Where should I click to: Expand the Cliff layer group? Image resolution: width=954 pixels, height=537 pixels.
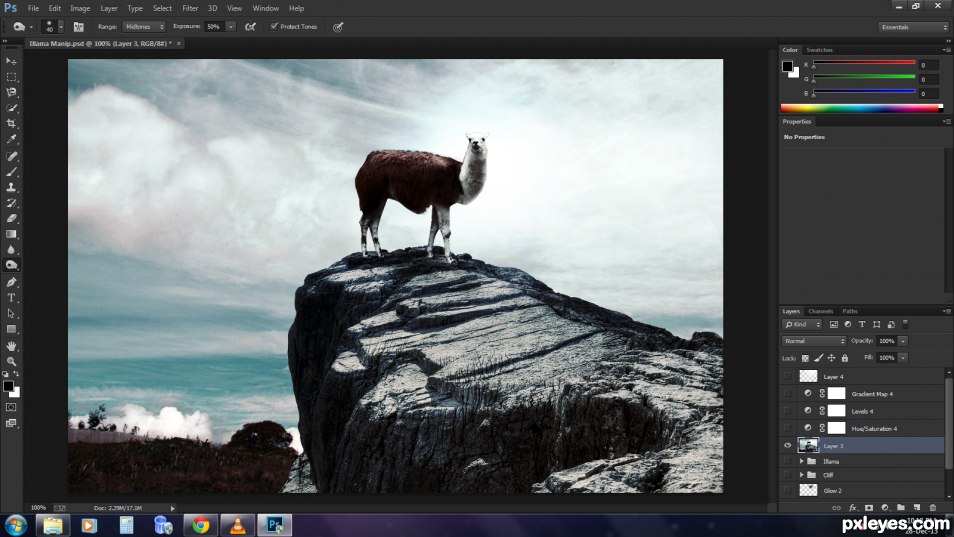point(802,475)
